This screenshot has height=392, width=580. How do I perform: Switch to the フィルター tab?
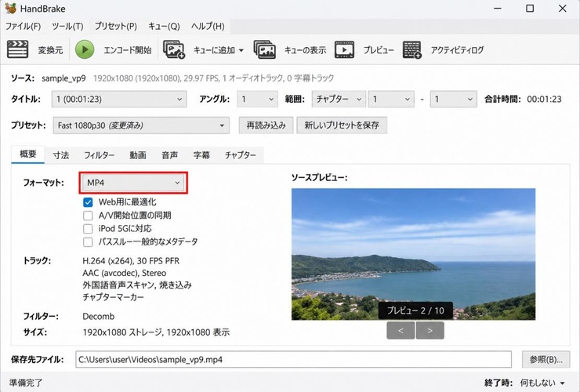pos(99,155)
